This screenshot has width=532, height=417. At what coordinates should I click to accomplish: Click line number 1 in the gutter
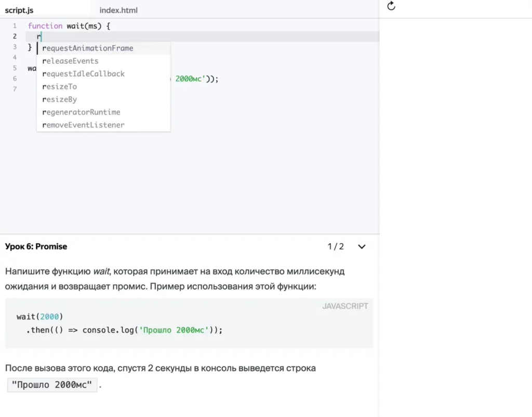click(15, 26)
